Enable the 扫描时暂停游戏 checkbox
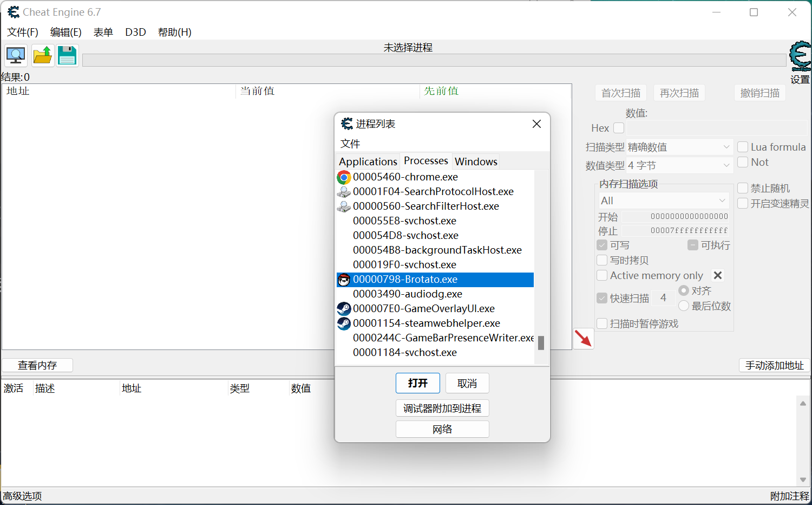This screenshot has width=812, height=505. pyautogui.click(x=602, y=323)
